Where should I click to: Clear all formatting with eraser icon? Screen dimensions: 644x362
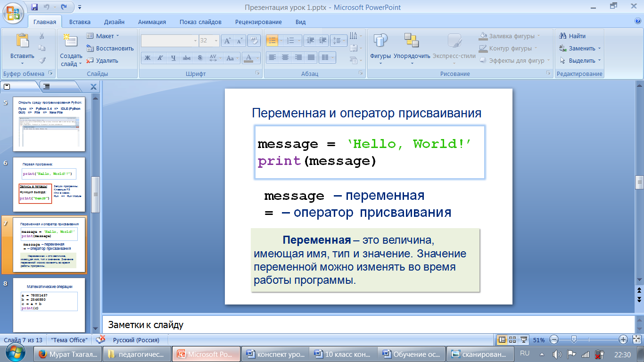click(x=254, y=41)
